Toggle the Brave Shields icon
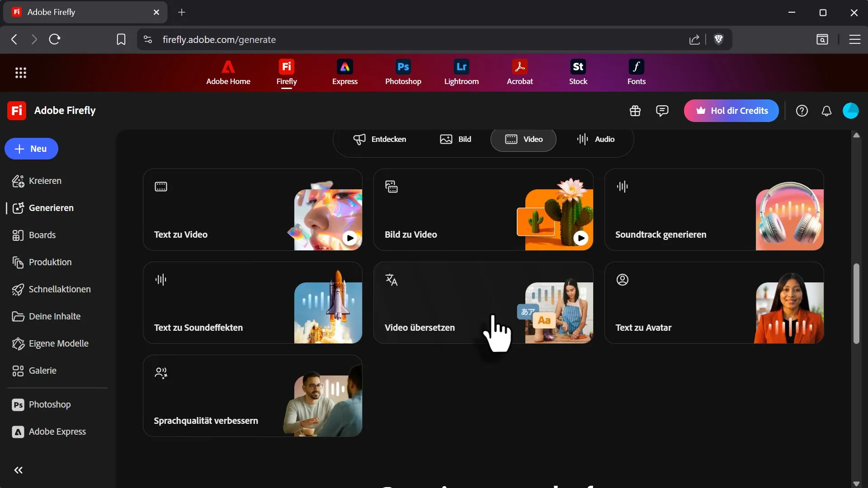 click(x=718, y=40)
